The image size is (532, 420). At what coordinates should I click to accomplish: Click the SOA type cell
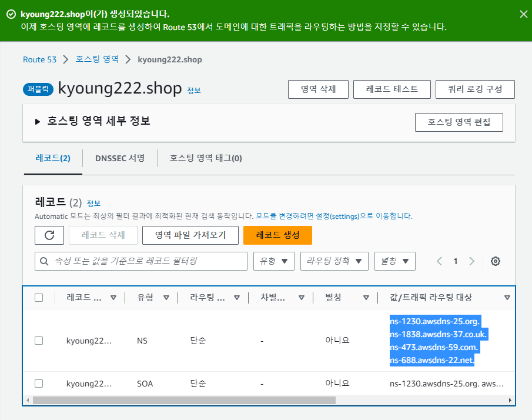point(145,384)
